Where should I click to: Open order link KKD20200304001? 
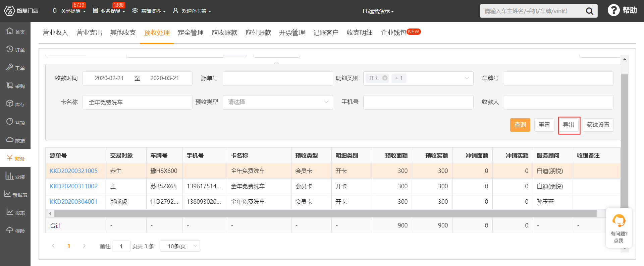(x=74, y=202)
